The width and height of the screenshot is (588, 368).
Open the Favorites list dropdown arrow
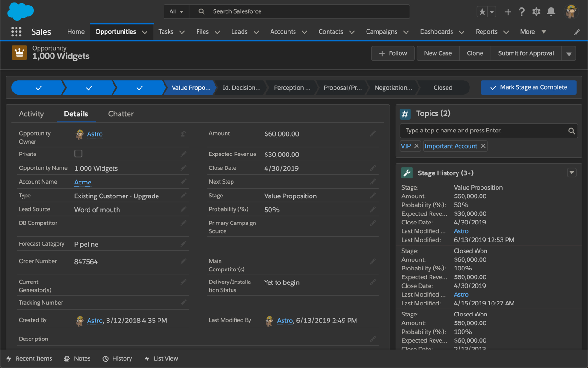point(492,12)
